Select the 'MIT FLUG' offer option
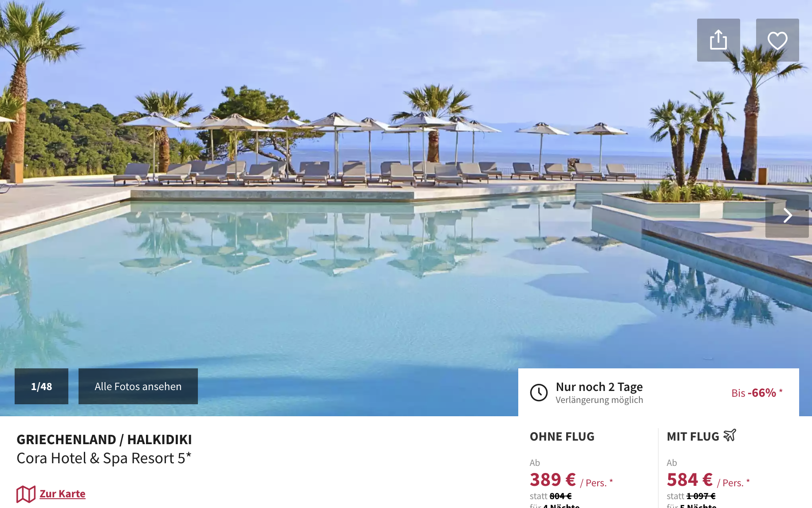The width and height of the screenshot is (812, 508). pyautogui.click(x=693, y=437)
